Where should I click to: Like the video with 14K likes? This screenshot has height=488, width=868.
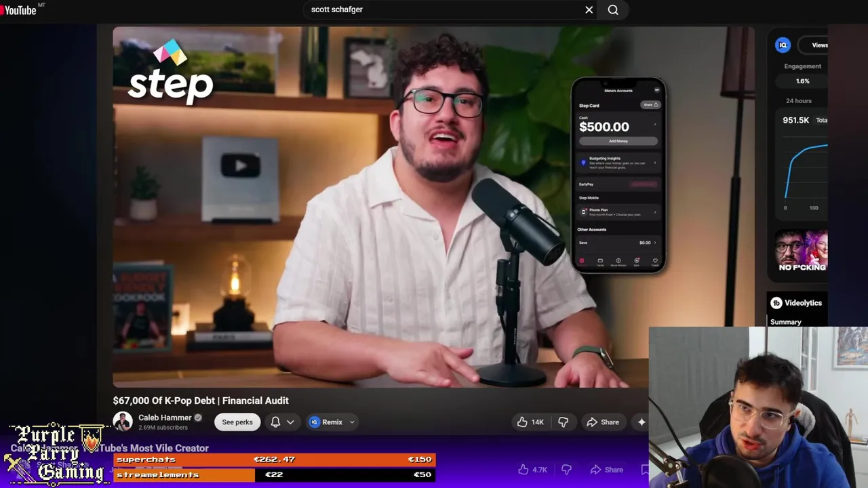point(530,422)
